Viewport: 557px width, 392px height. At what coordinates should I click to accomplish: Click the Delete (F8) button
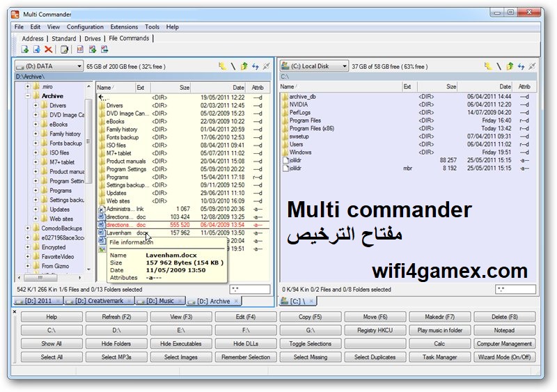point(504,317)
